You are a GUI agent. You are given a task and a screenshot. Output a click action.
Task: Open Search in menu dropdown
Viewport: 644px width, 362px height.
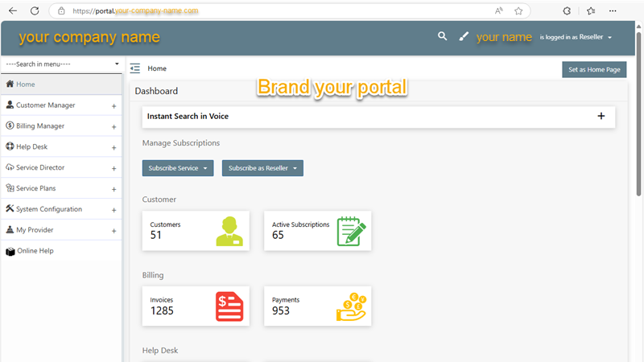coord(62,64)
